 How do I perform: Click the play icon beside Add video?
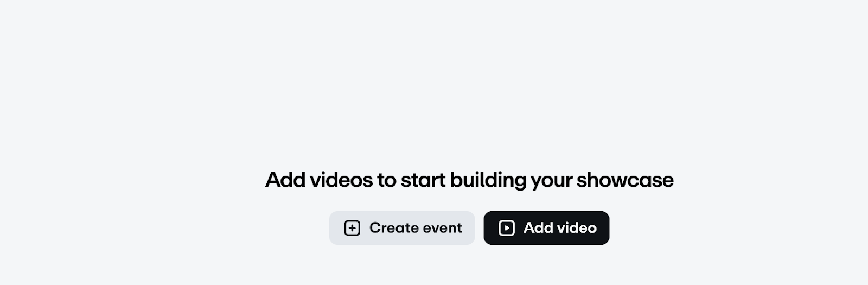[507, 228]
